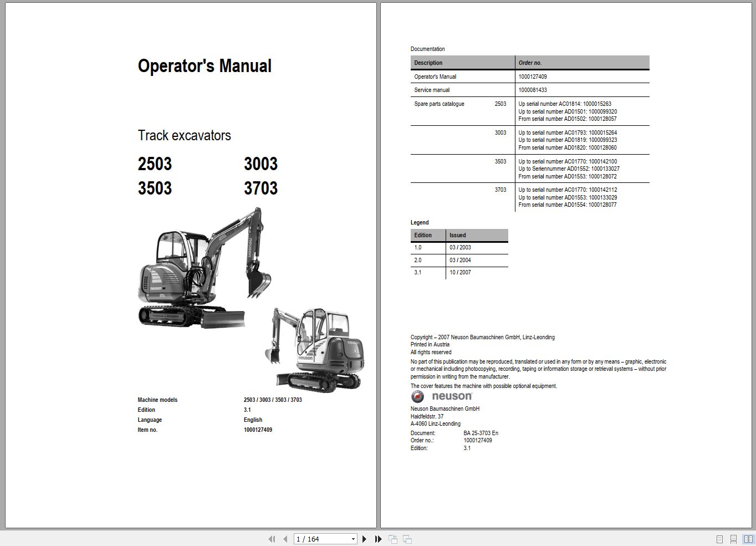Click the Track excavators heading

(184, 135)
